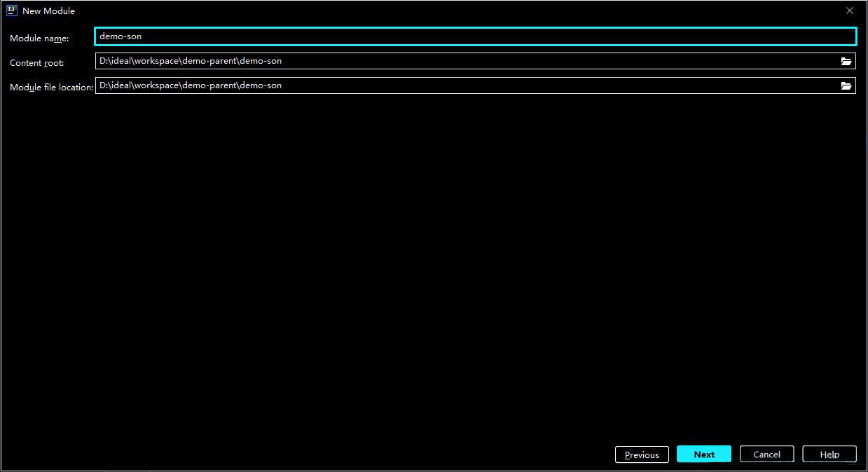Click the "Module file location:" label
The height and width of the screenshot is (472, 868).
[51, 88]
